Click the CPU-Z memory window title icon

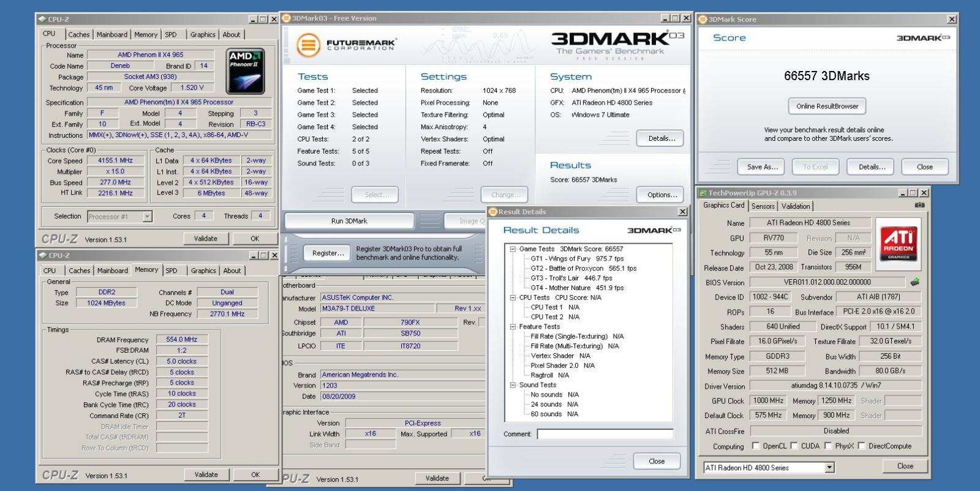click(x=43, y=255)
